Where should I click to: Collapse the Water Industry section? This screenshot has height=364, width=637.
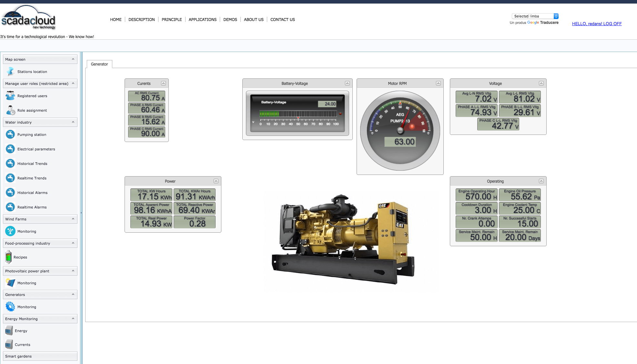pyautogui.click(x=72, y=122)
